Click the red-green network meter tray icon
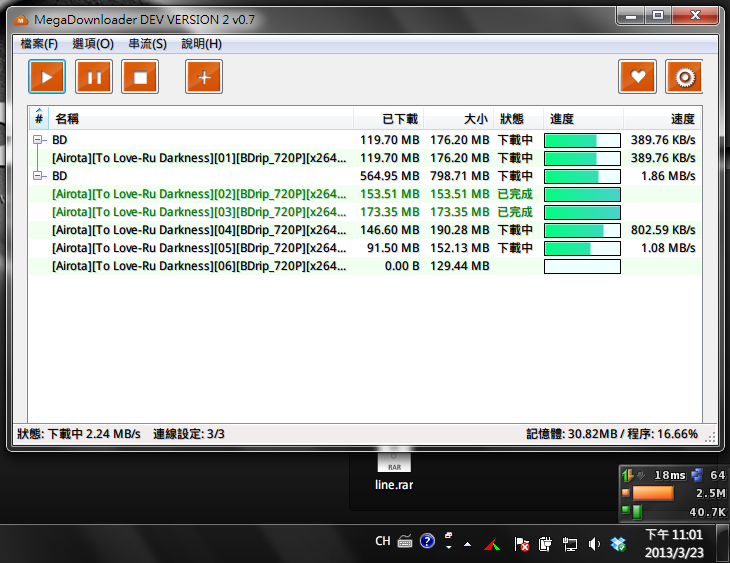This screenshot has width=730, height=563. click(x=492, y=544)
